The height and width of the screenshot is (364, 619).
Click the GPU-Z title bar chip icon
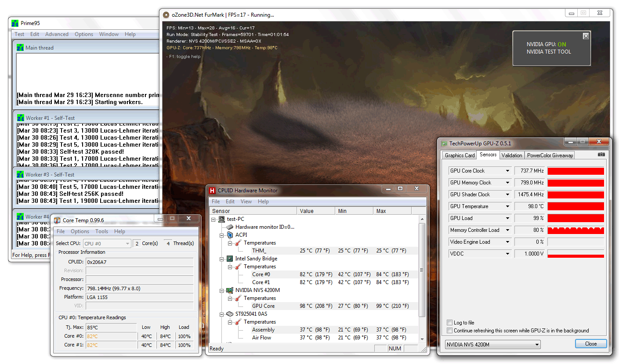[444, 144]
